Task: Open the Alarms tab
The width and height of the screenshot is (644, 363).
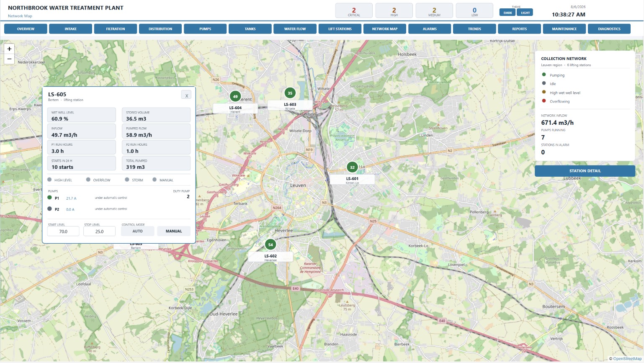Action: 430,29
